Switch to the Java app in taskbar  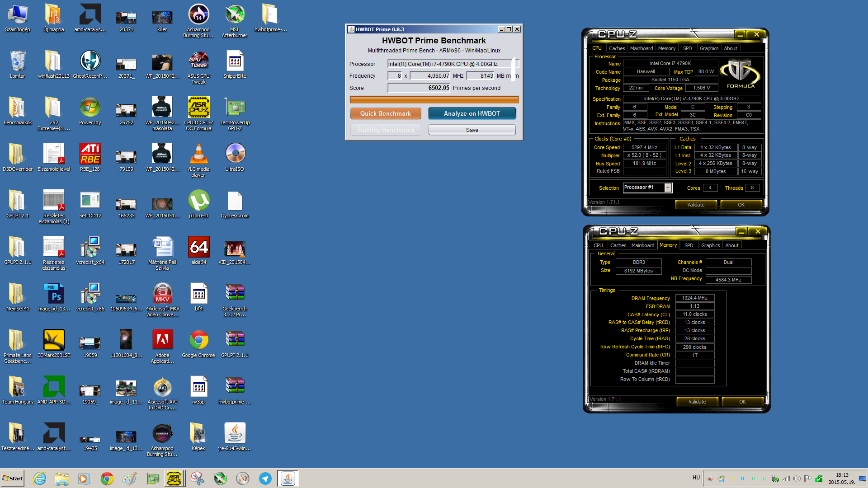288,479
